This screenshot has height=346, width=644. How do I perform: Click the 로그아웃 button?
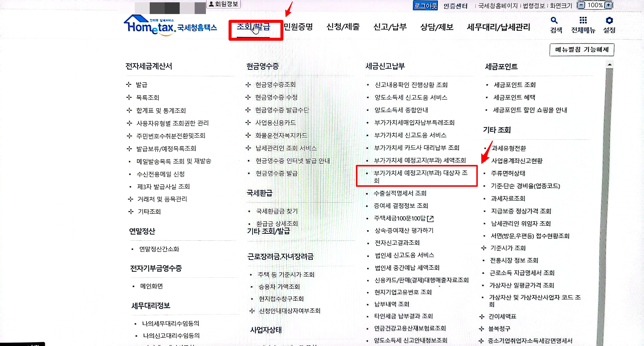click(425, 6)
